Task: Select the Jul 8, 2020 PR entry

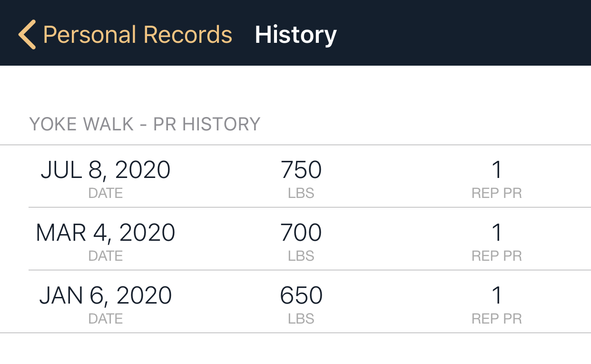Action: click(x=295, y=176)
